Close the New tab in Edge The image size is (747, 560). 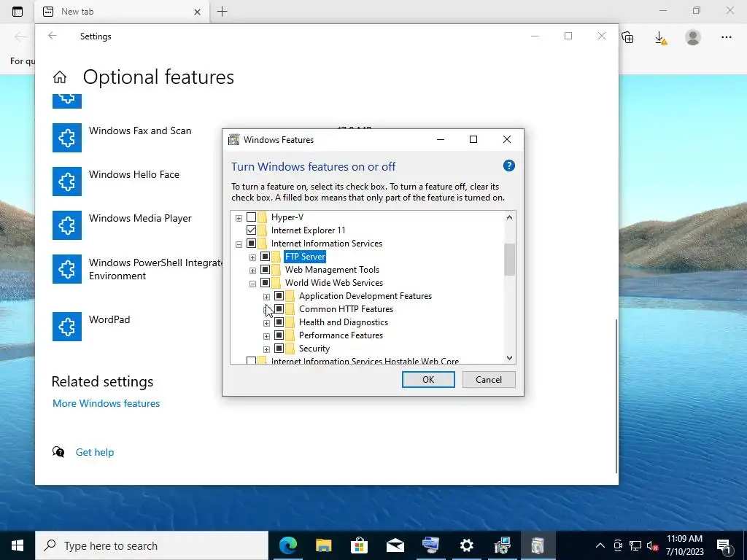point(197,12)
